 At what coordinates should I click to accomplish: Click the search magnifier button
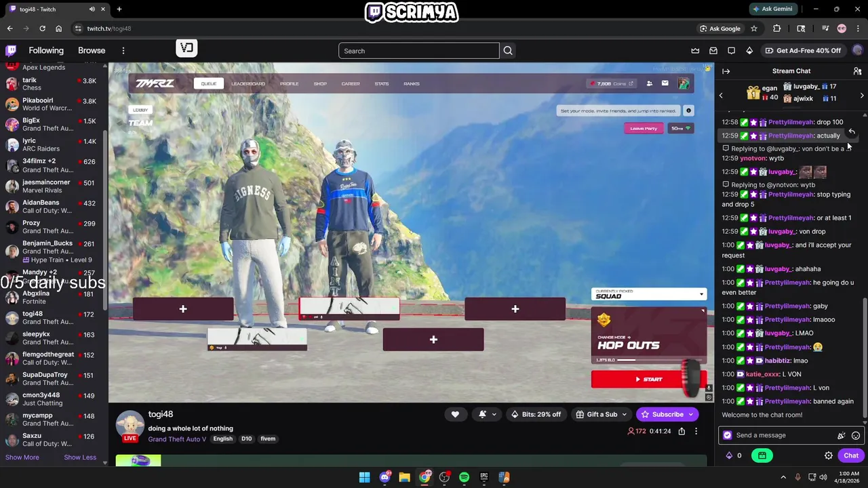[x=508, y=51]
